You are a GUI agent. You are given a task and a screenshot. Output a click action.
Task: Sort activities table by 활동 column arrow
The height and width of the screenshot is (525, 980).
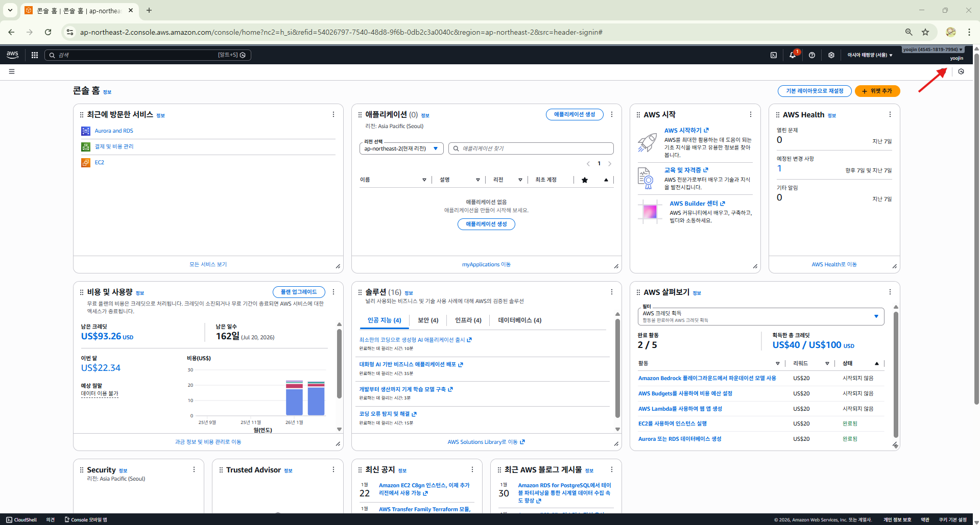point(778,364)
